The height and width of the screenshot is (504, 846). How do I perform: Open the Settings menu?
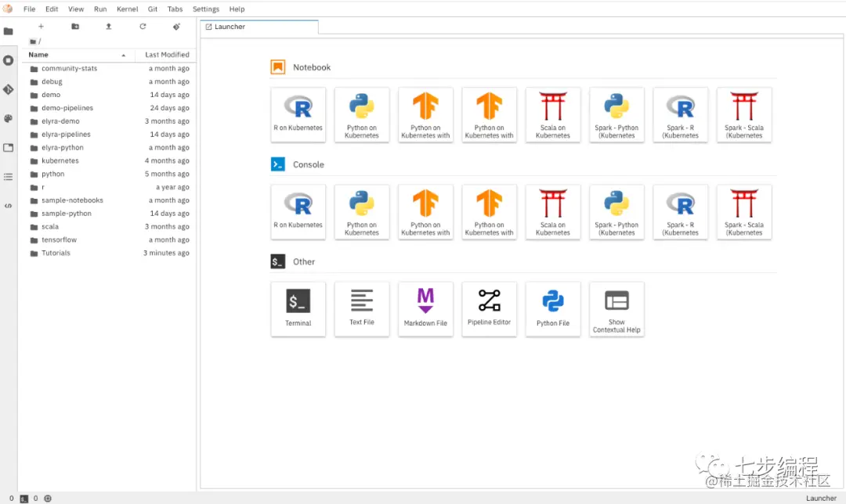pyautogui.click(x=206, y=9)
